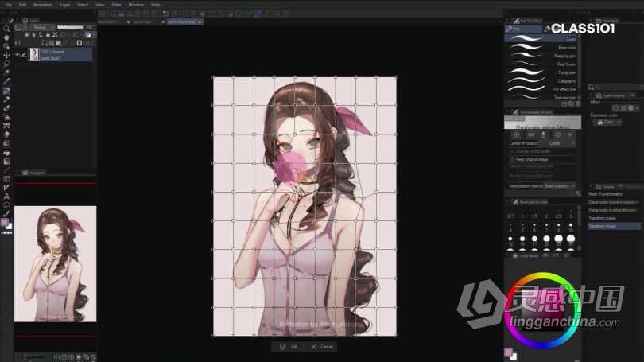Click the Redo icon in command bar
The width and height of the screenshot is (644, 362).
(174, 14)
